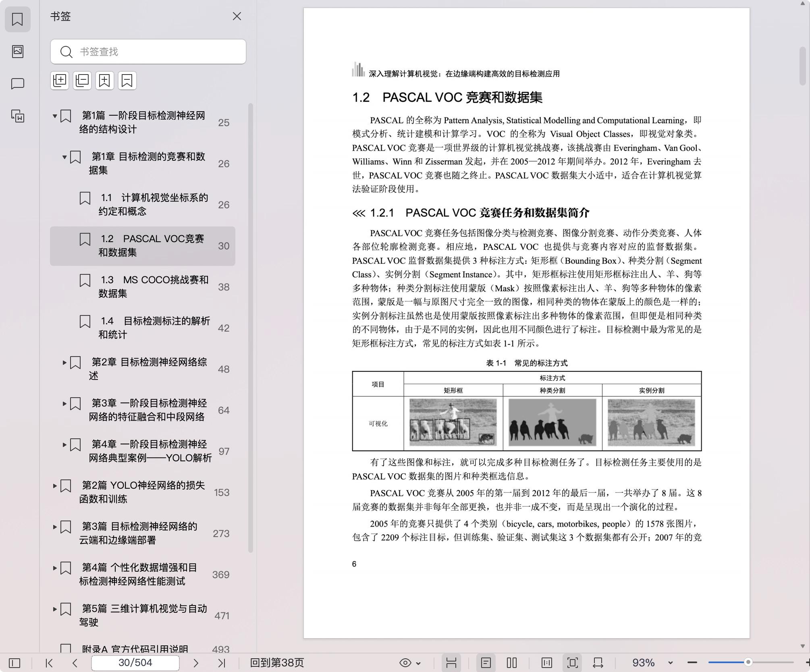Select two-page view
Screen dimensions: 810x672
(512, 663)
